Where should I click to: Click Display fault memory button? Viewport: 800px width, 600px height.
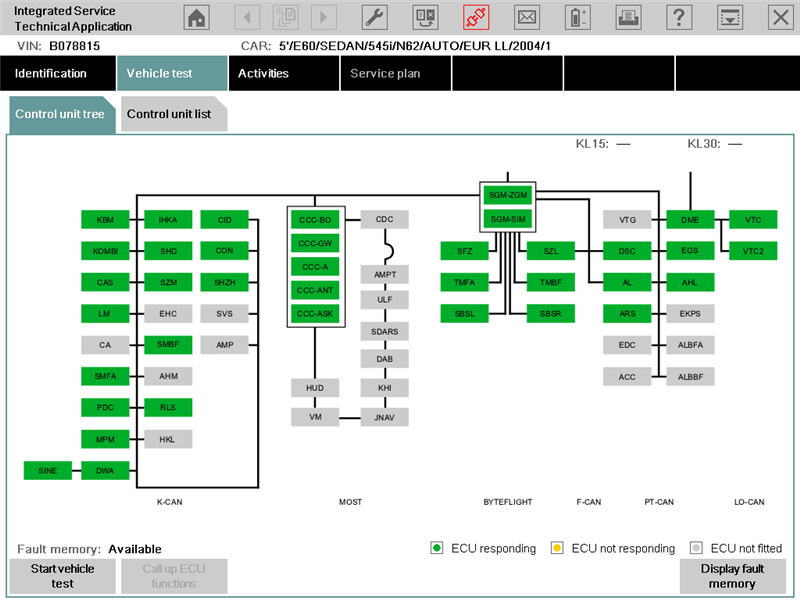(x=732, y=576)
